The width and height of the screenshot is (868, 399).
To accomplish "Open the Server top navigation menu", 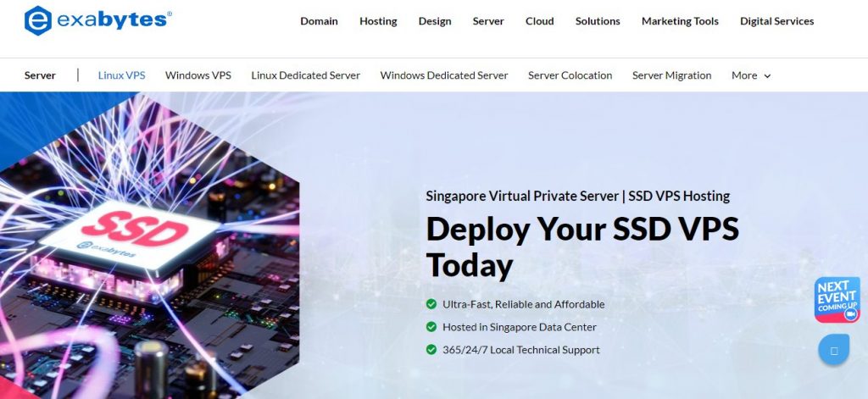I will click(x=488, y=21).
